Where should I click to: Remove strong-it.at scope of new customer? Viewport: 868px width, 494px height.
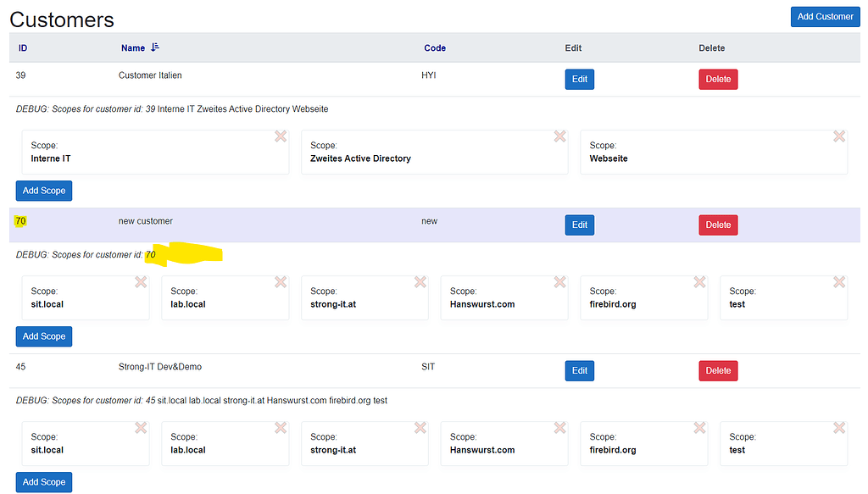coord(420,282)
